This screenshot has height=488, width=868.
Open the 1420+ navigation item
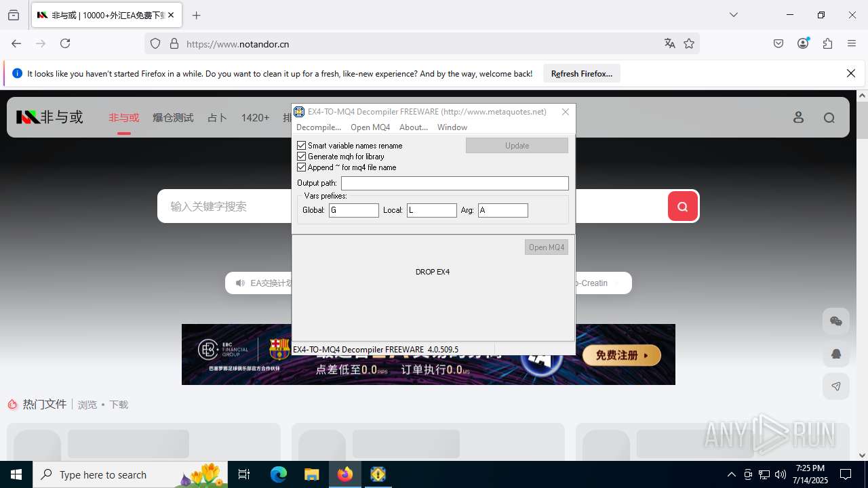pyautogui.click(x=255, y=117)
